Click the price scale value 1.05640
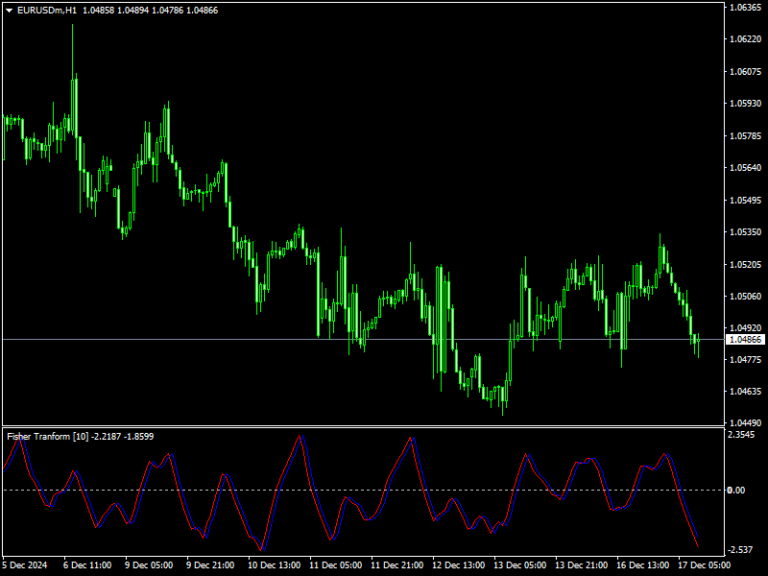This screenshot has width=768, height=576. (745, 168)
